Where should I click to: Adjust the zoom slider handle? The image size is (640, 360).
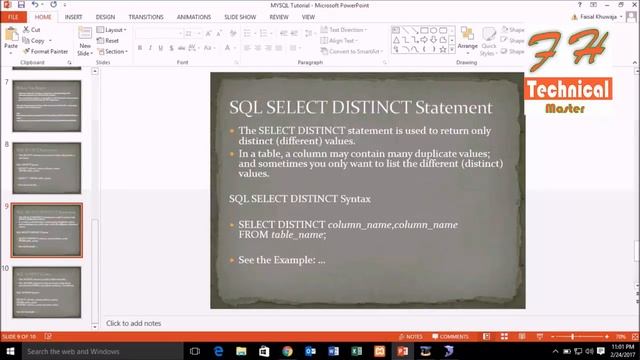click(x=573, y=336)
